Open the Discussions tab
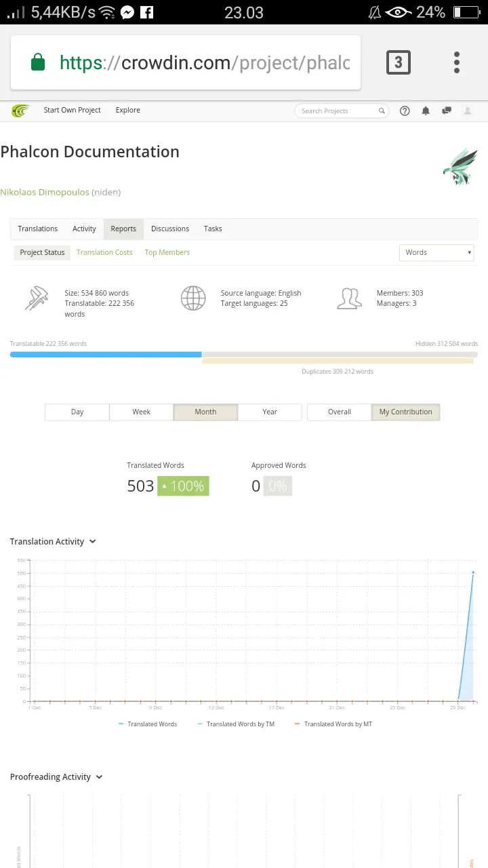This screenshot has height=868, width=488. pos(170,229)
